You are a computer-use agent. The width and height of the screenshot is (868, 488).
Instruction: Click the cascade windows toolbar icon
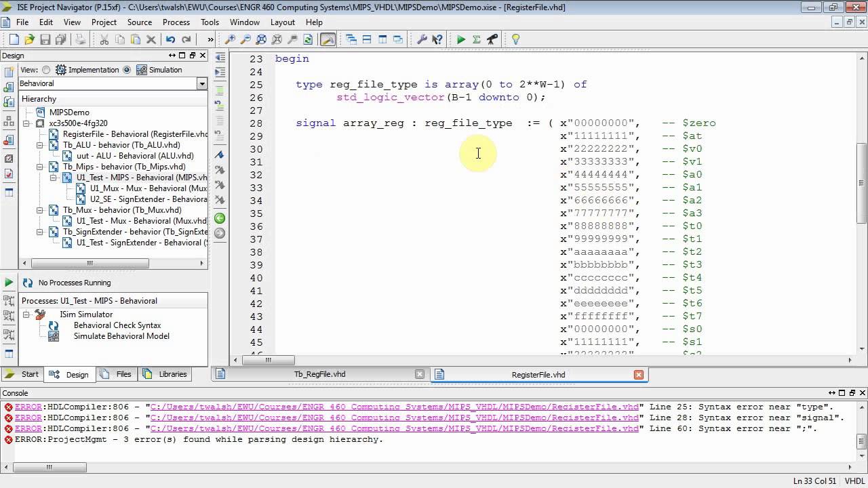[351, 39]
